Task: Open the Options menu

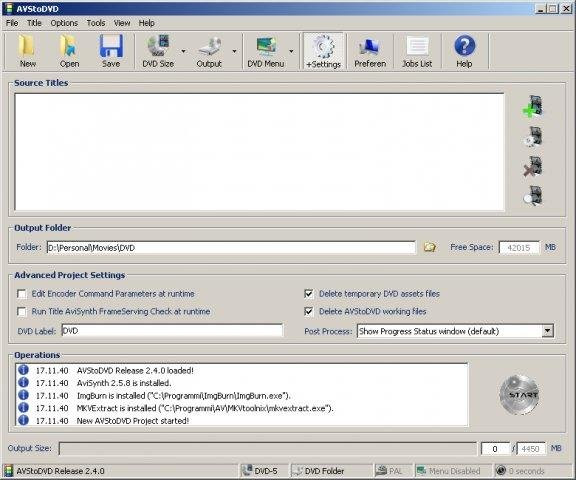Action: click(64, 23)
